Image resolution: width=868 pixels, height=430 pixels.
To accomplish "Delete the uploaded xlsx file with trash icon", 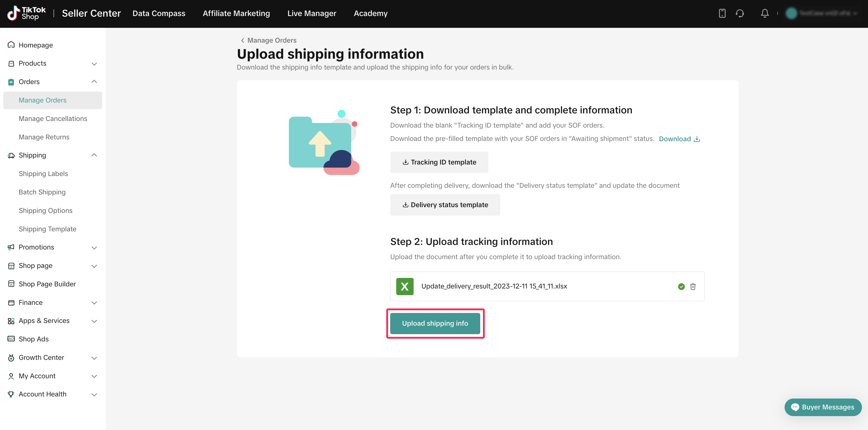I will (x=693, y=286).
